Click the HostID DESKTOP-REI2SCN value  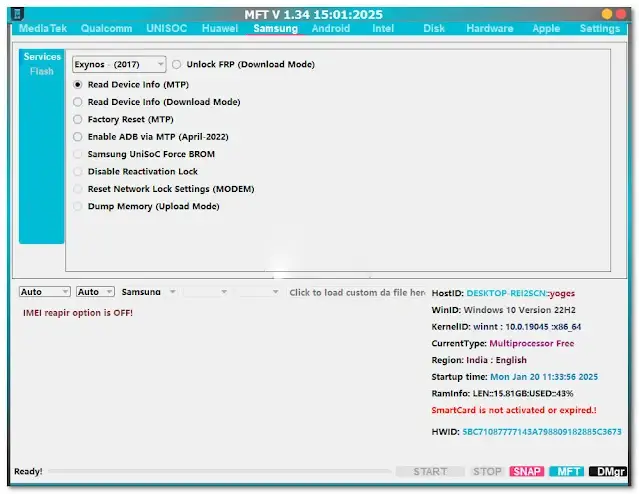point(506,293)
